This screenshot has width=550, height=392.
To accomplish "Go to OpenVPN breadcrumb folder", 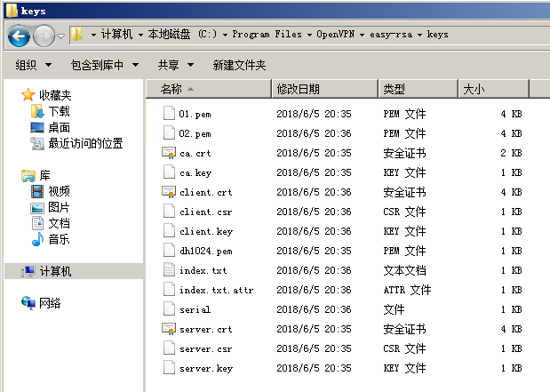I will (x=335, y=35).
